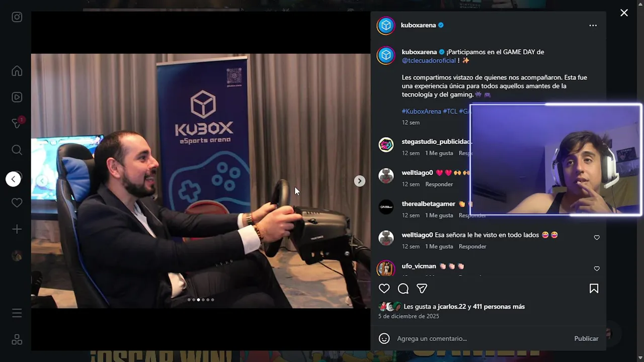Viewport: 644px width, 362px height.
Task: Open post options three-dot menu
Action: tap(593, 26)
